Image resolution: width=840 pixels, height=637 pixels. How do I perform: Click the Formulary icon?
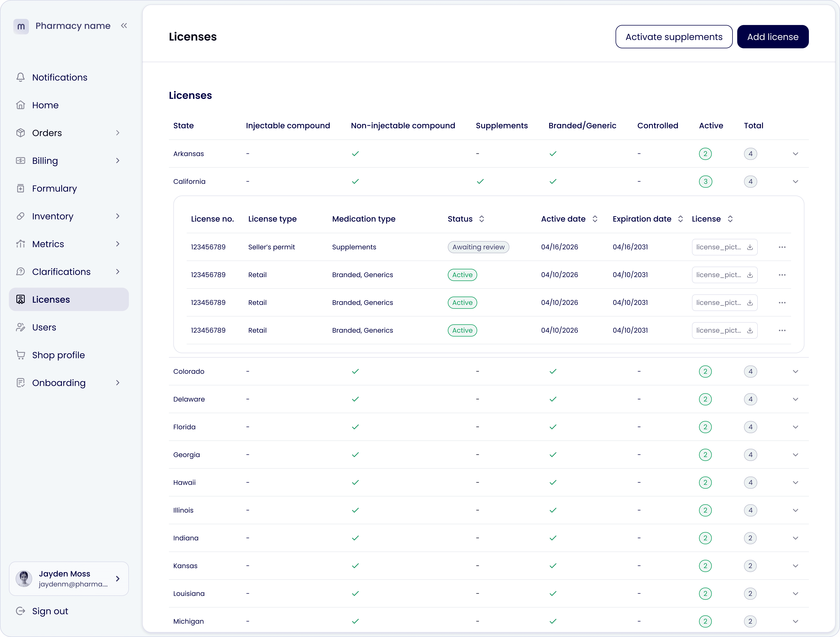click(21, 188)
